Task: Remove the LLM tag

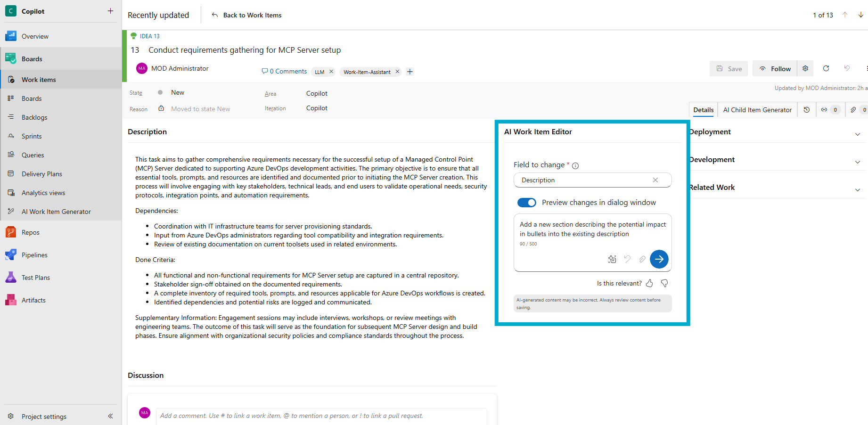Action: (331, 72)
